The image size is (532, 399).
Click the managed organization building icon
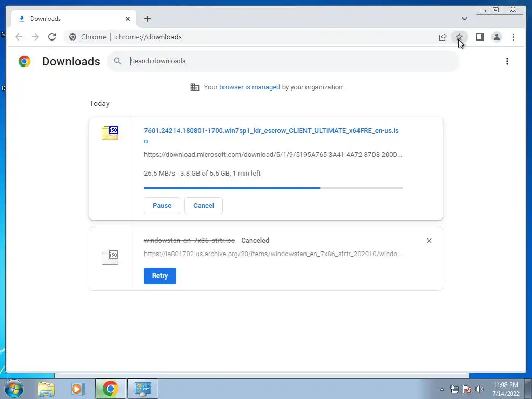[194, 87]
